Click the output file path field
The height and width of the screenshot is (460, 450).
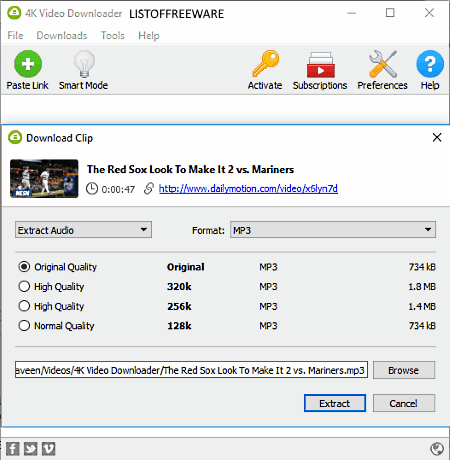[x=191, y=370]
